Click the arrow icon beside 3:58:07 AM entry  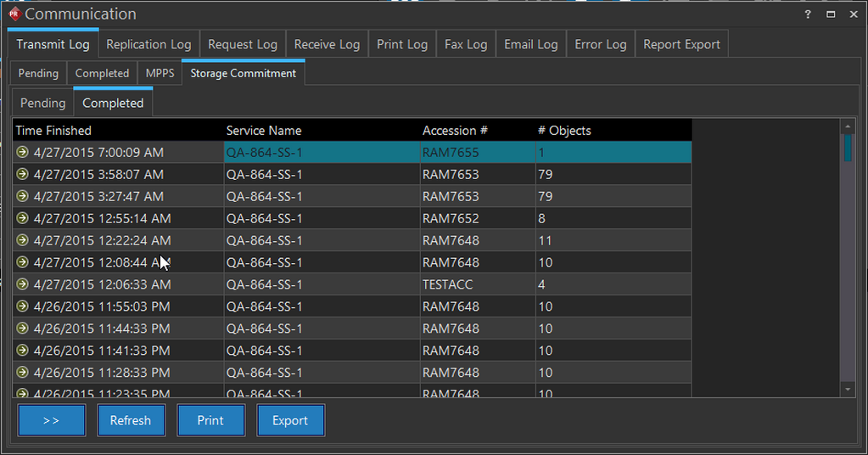(x=23, y=175)
